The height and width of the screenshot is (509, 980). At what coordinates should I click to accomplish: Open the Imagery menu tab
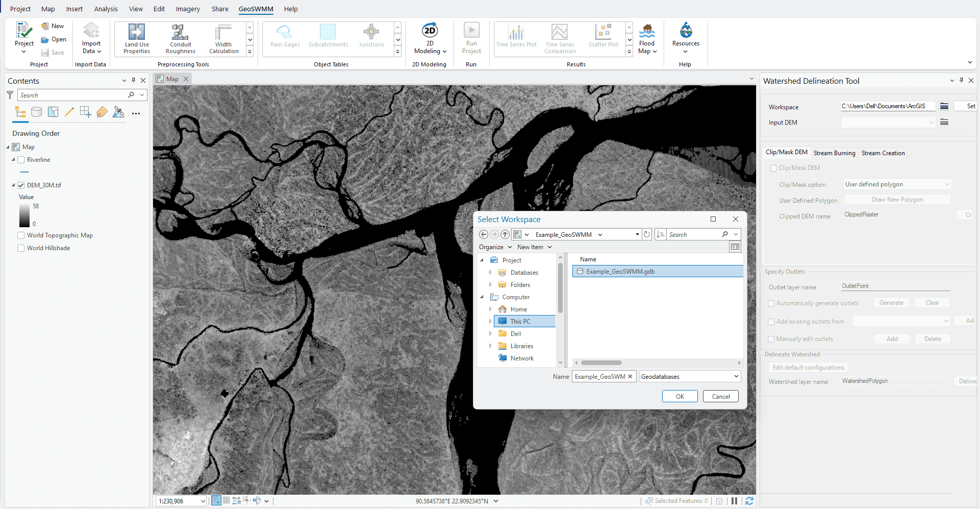188,9
